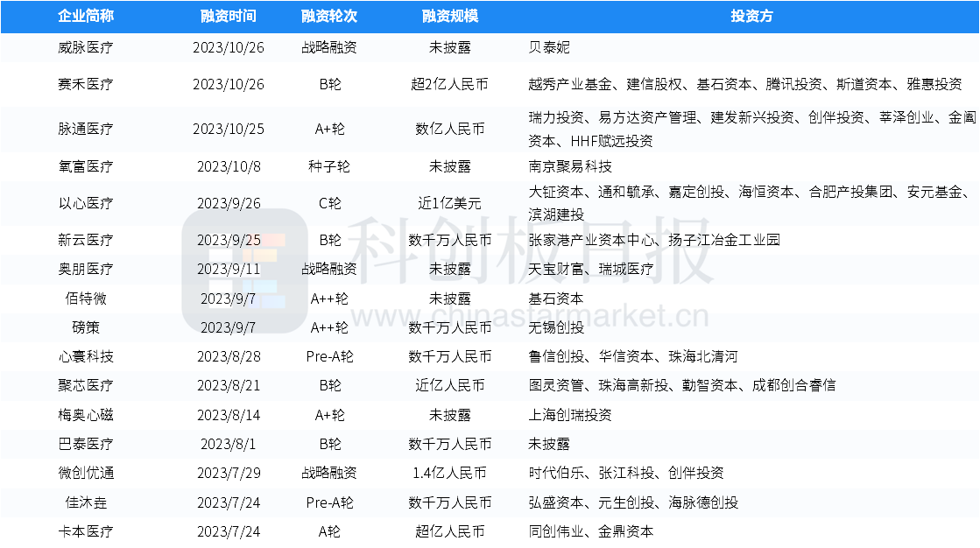The height and width of the screenshot is (548, 980).
Task: Select company name 巴泰医疗
Action: pyautogui.click(x=86, y=445)
